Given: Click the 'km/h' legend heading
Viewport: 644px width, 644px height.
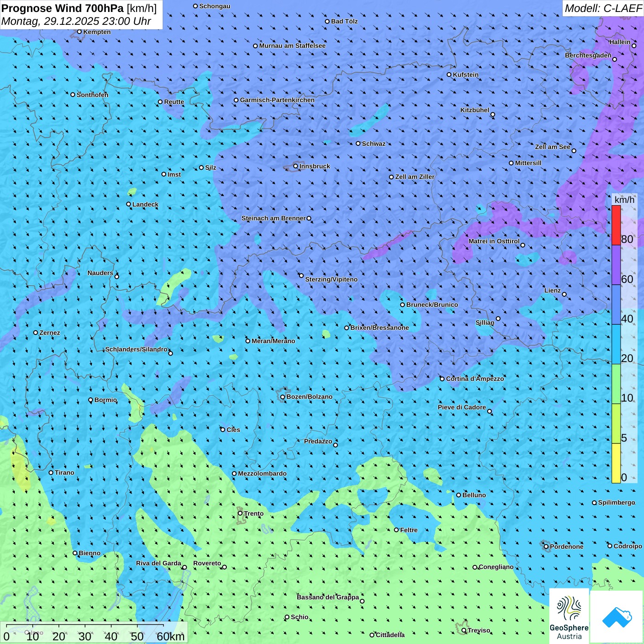Looking at the screenshot, I should 624,200.
